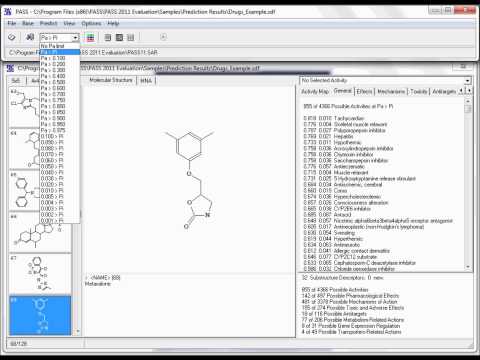Click the PASS application icon in title bar
480x360 pixels.
(x=8, y=12)
